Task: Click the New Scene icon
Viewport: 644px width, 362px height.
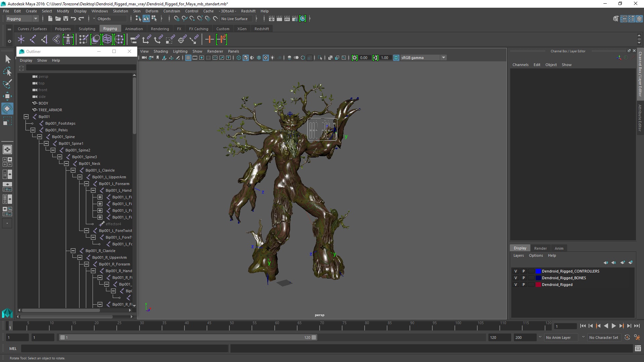Action: [50, 19]
